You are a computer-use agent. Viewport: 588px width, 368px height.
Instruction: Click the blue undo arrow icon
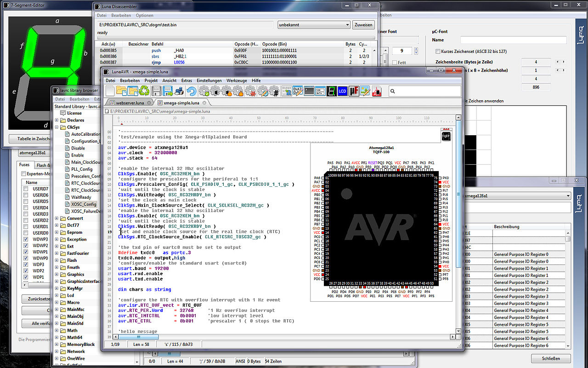[x=191, y=91]
